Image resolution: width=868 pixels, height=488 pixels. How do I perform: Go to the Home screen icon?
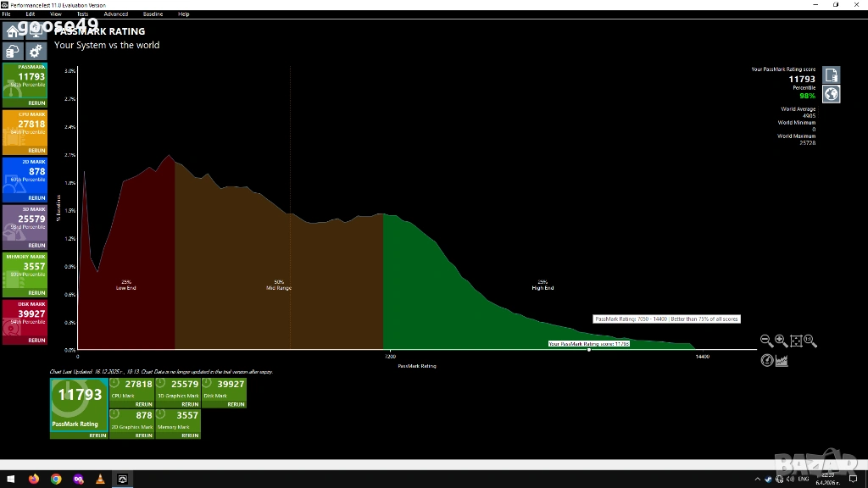click(x=13, y=31)
